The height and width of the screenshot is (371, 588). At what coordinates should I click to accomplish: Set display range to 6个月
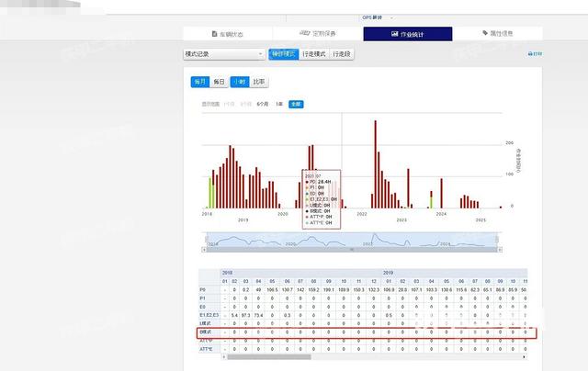[263, 104]
